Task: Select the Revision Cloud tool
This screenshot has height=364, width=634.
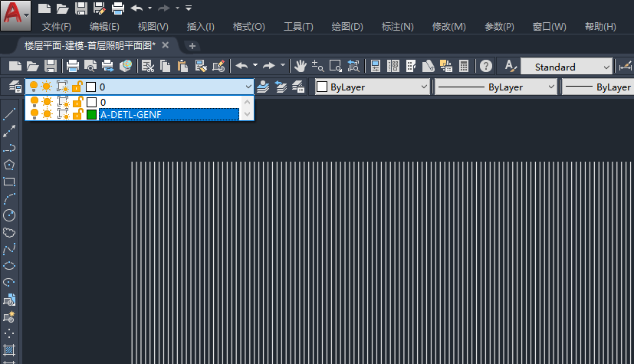Action: point(9,232)
